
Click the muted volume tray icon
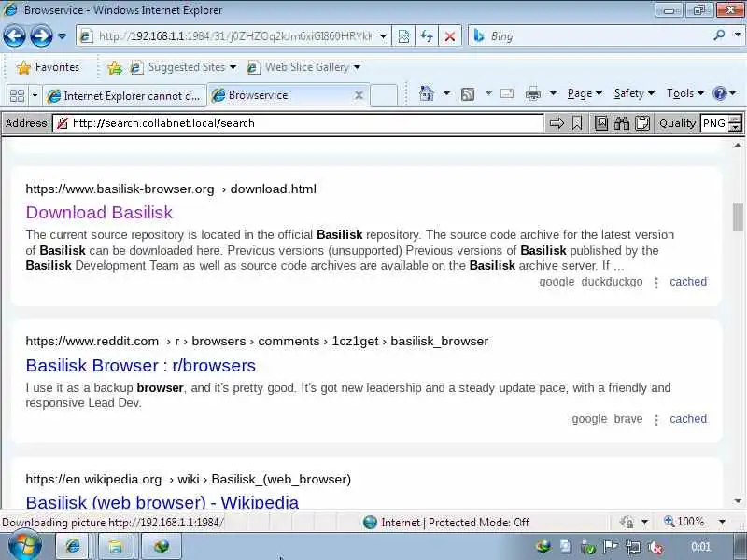[656, 548]
